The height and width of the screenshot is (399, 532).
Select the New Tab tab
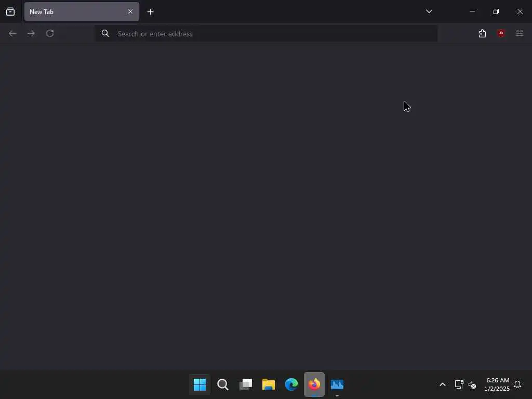coord(82,11)
